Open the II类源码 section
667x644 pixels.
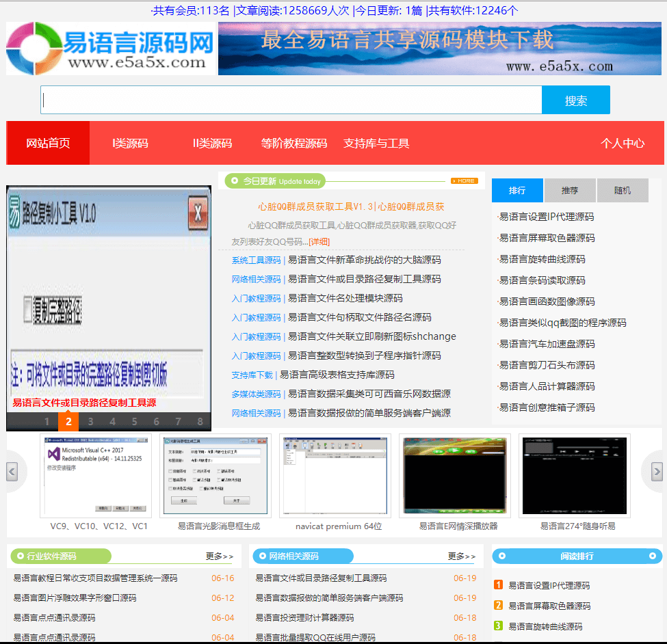point(213,143)
